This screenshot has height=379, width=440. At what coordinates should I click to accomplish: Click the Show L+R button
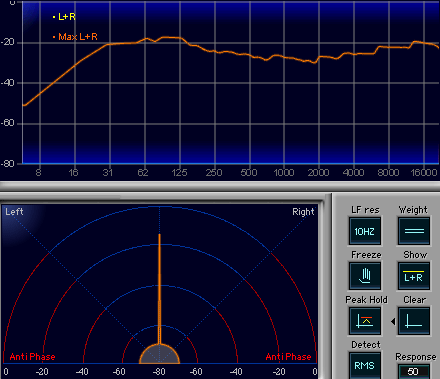[414, 276]
